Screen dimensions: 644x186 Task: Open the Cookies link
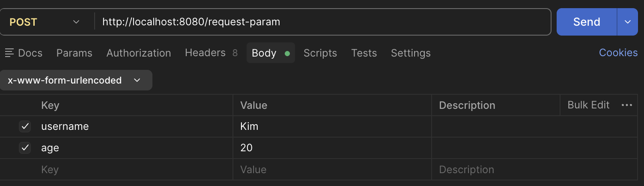tap(618, 53)
